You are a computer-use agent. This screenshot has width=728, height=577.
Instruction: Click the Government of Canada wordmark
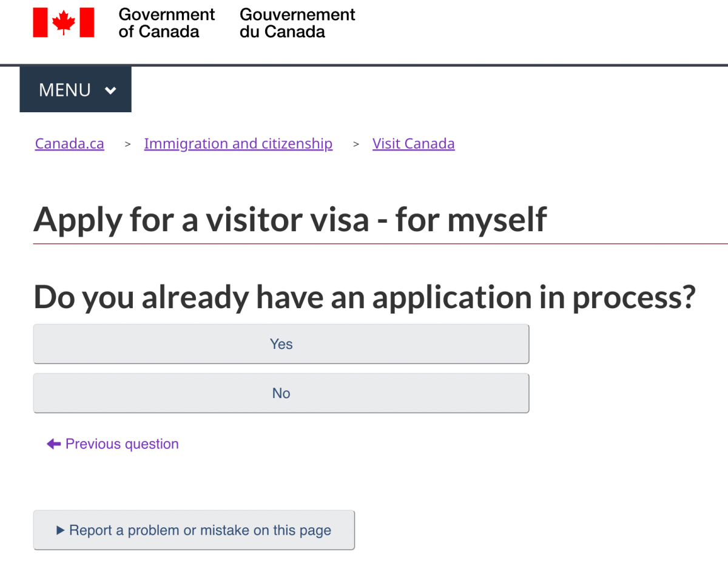[166, 22]
